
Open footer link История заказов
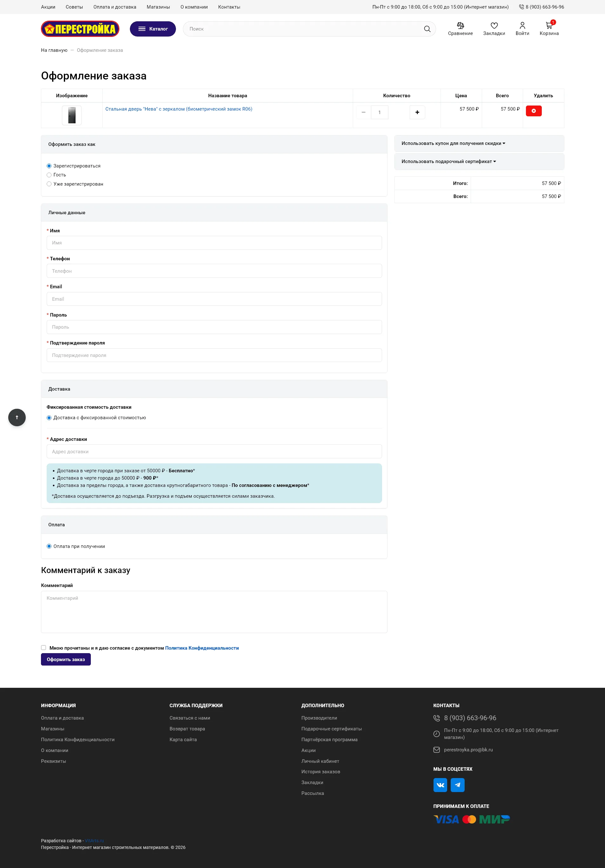321,772
